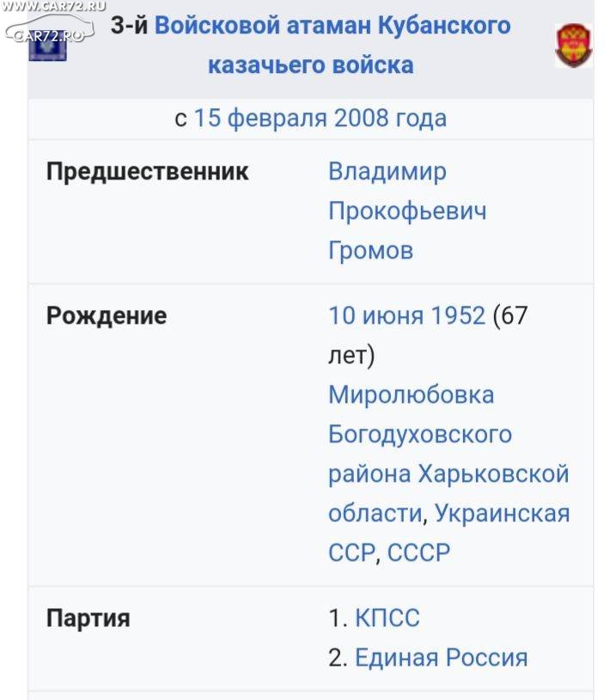Open the 2008 года link
The image size is (616, 700).
390,119
